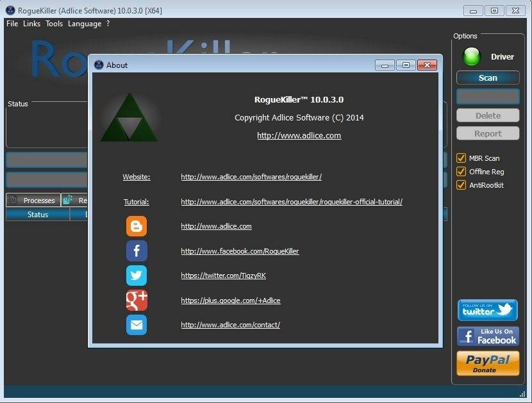The height and width of the screenshot is (403, 532).
Task: Toggle the Offline Reg checkbox
Action: point(461,172)
